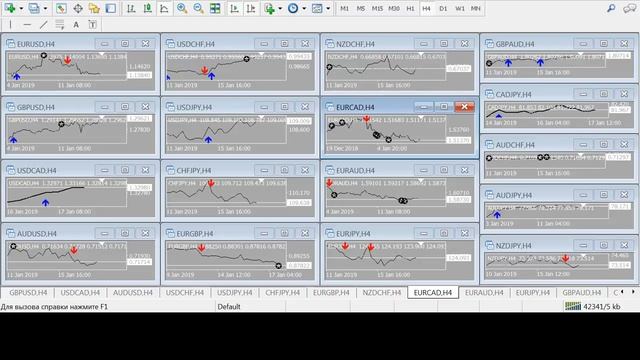This screenshot has width=640, height=360.
Task: Switch to the EURGBP,H4 bottom tab
Action: pos(331,293)
